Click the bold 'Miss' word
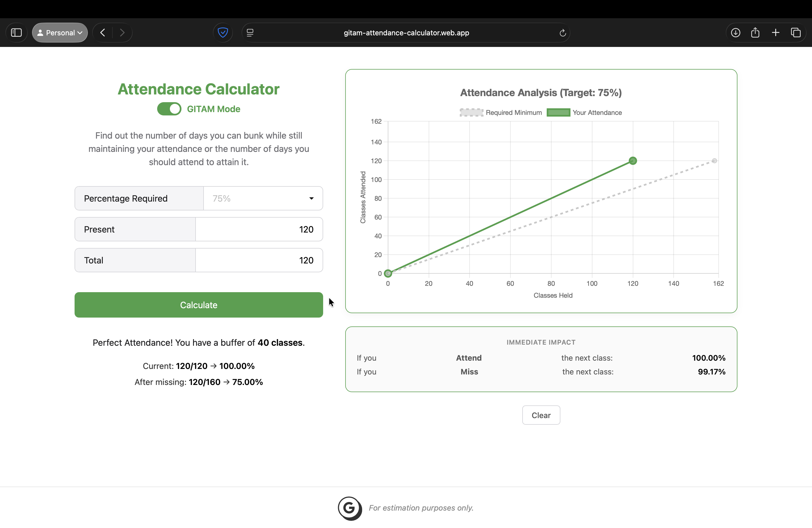 [469, 372]
